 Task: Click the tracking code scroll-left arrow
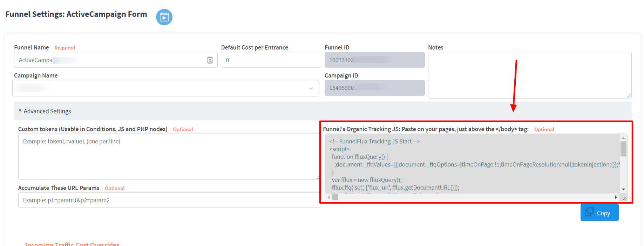[x=328, y=197]
